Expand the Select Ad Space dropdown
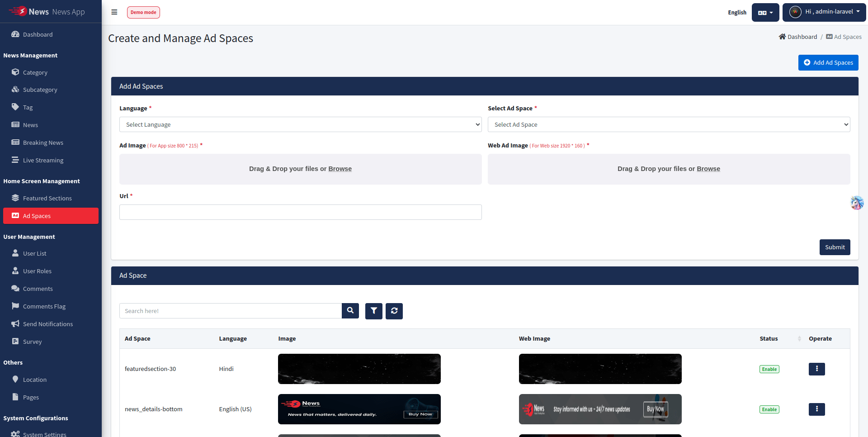Viewport: 868px width, 437px height. 669,124
